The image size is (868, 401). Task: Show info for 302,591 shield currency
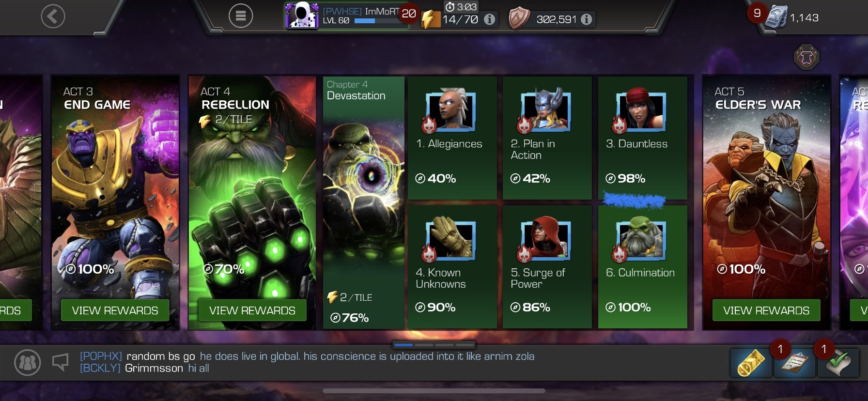click(x=586, y=19)
